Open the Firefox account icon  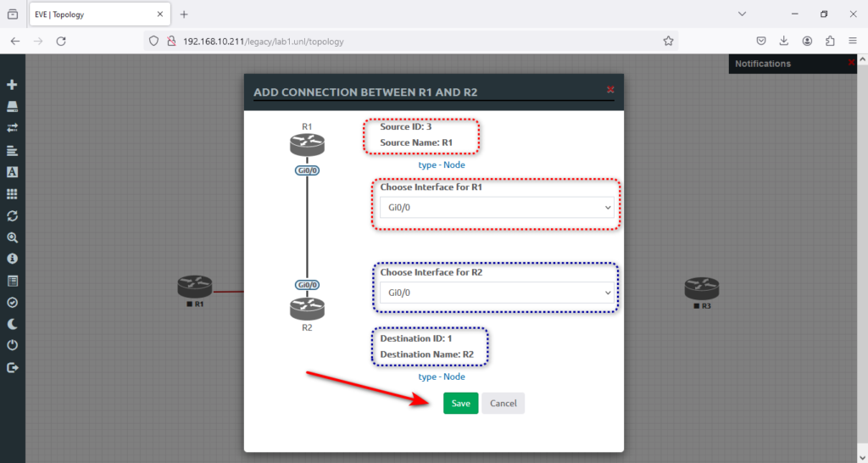[x=807, y=41]
